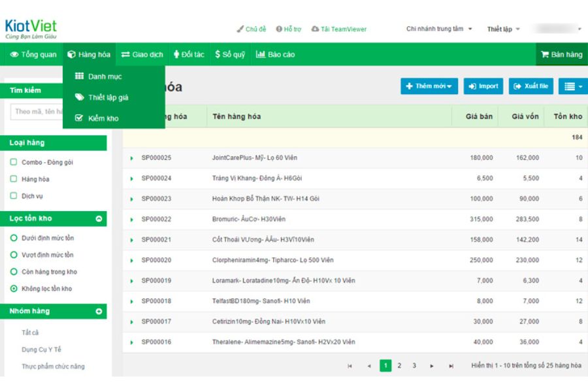
Task: Click the plus icon on Thêm mới
Action: point(410,86)
